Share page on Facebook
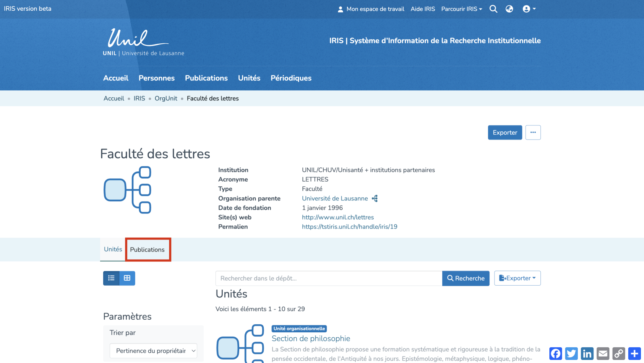Viewport: 644px width, 363px height. tap(555, 353)
